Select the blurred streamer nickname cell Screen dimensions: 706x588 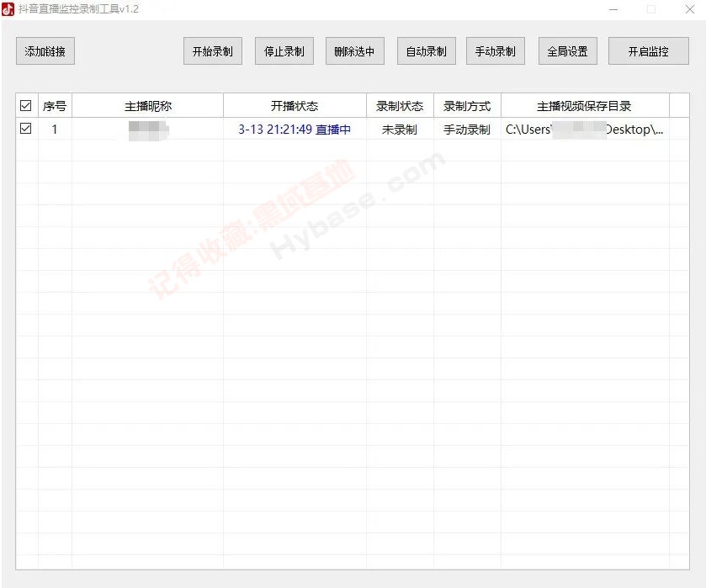pos(148,130)
